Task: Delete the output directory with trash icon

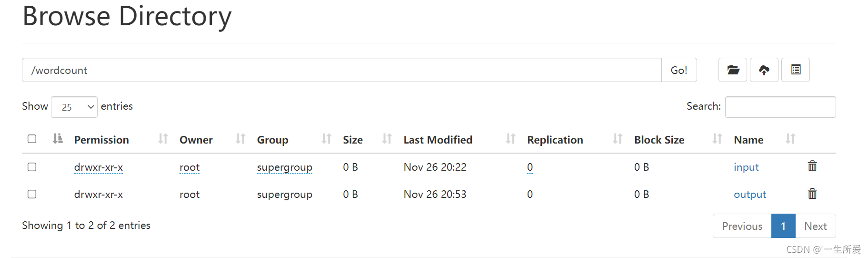Action: coord(812,193)
